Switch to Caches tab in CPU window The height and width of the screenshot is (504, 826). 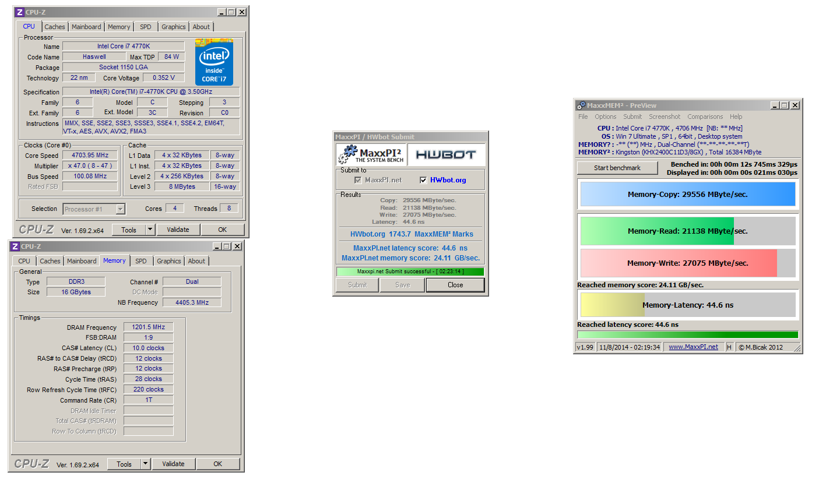[55, 27]
